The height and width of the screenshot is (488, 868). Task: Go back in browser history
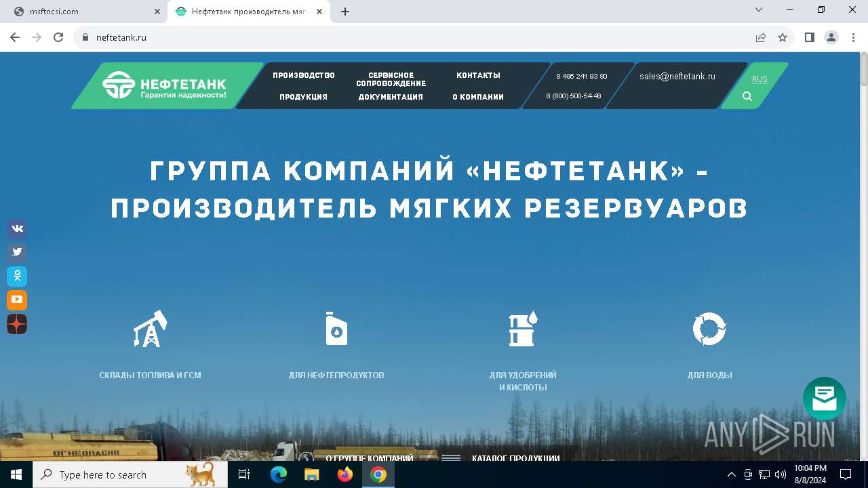(15, 38)
